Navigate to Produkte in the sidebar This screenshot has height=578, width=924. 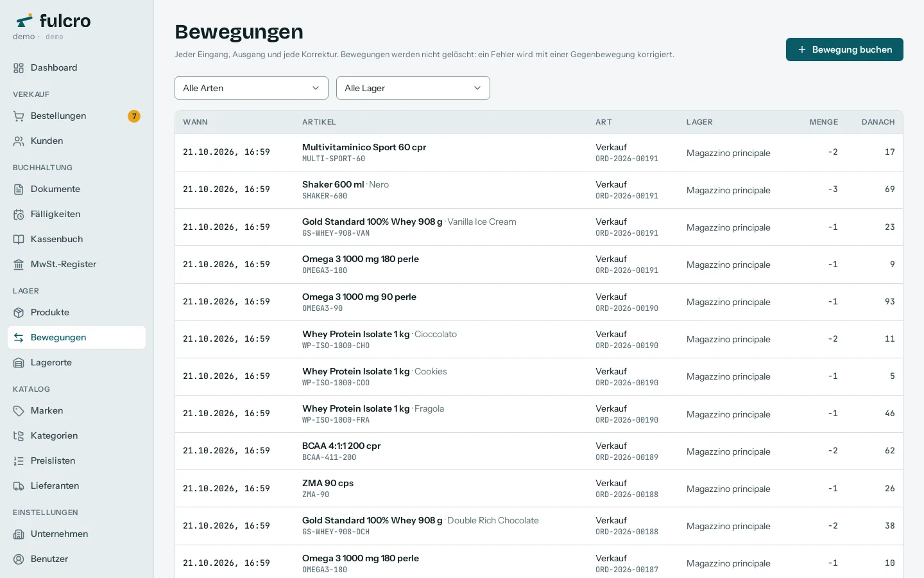click(76, 313)
